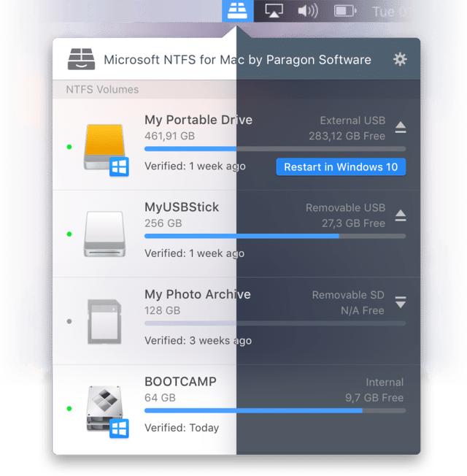Click the 9,7 GB Free label
This screenshot has height=476, width=467.
(x=374, y=398)
